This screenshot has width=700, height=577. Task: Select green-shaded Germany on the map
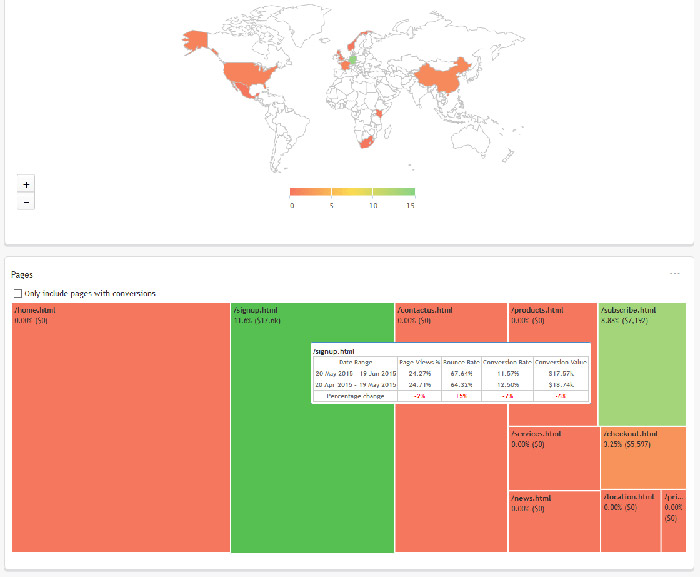tap(351, 58)
